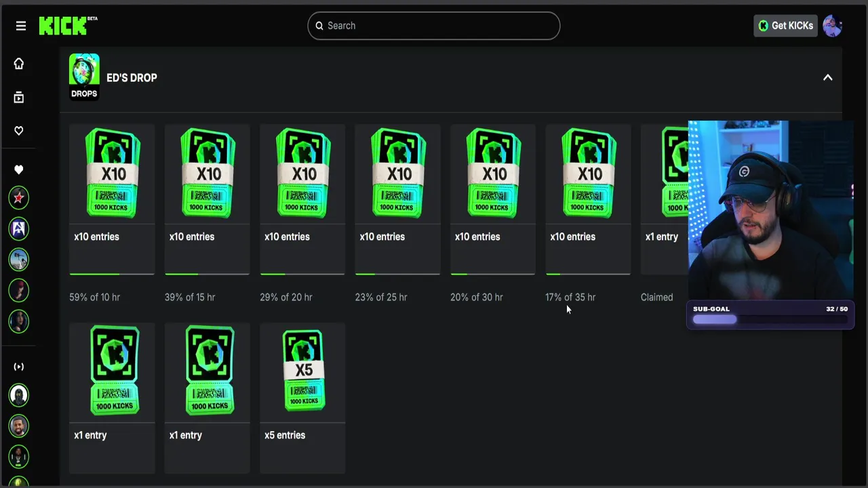868x488 pixels.
Task: Click the Get KICKs button
Action: pos(785,26)
